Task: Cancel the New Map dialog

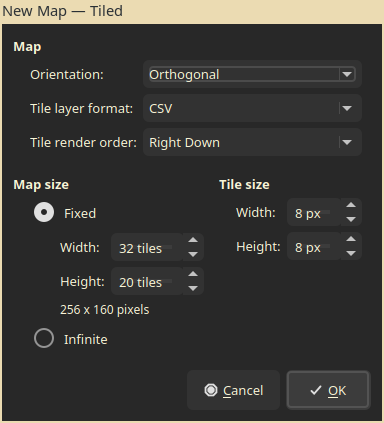Action: click(233, 390)
